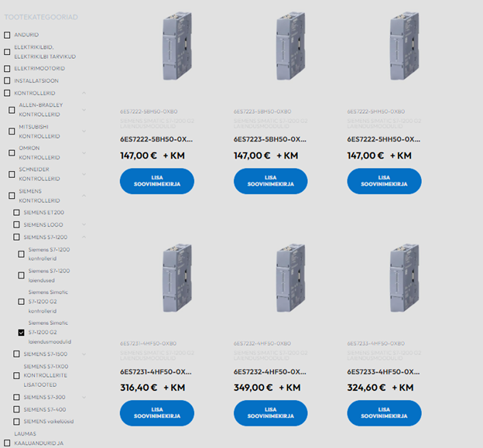Enable the ELEKTRIMOOTORID category checkbox

click(x=8, y=68)
